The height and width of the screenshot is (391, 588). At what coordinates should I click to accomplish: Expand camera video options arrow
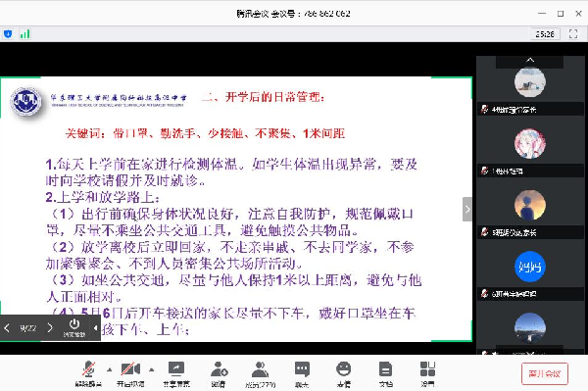152,370
